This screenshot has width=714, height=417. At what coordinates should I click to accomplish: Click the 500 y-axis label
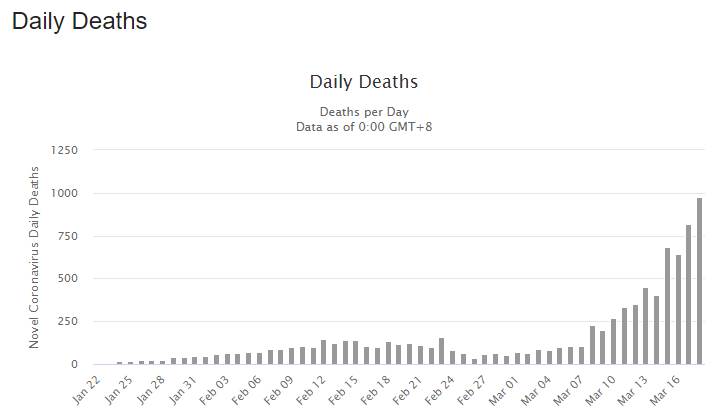[68, 279]
